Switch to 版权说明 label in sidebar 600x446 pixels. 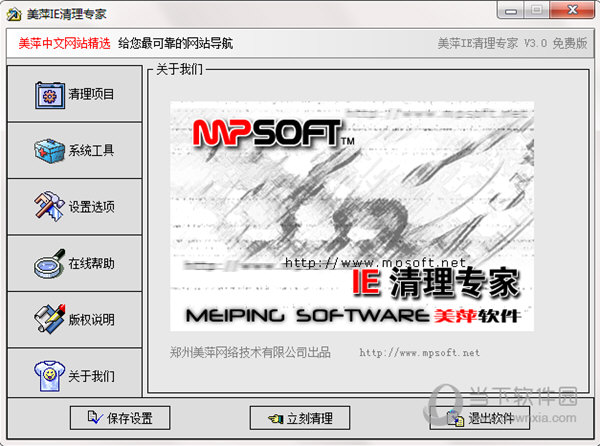click(91, 319)
